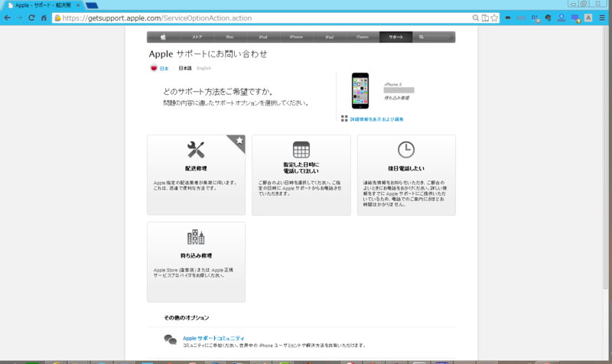Open the ストア navigation tab
612x364 pixels.
(x=197, y=37)
